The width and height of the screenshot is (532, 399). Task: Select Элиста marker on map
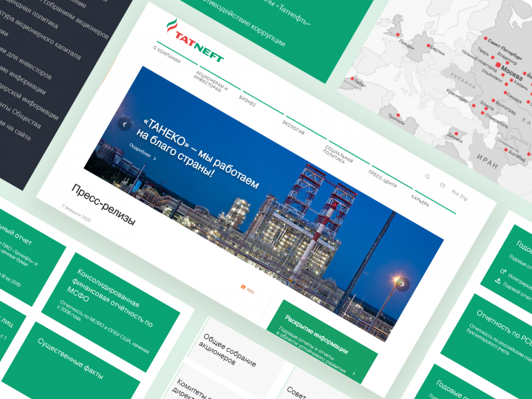pyautogui.click(x=486, y=109)
